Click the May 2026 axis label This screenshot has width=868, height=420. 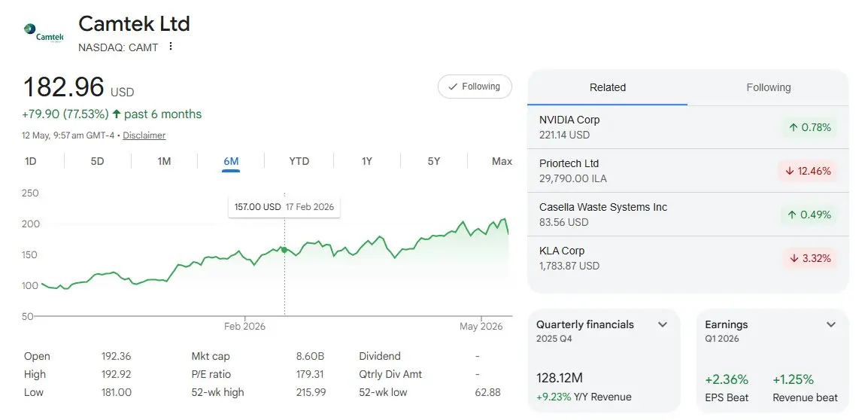pyautogui.click(x=481, y=327)
